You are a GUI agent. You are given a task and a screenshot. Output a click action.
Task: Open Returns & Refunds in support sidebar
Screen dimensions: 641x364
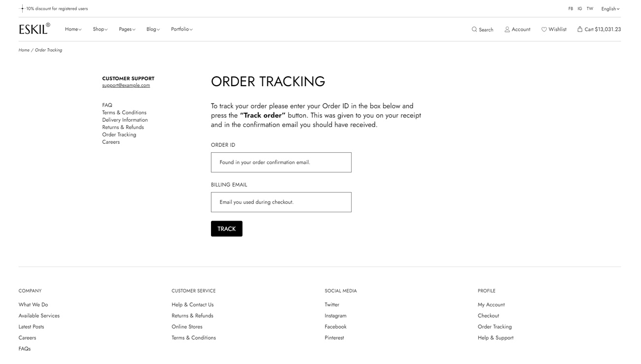[x=123, y=127]
